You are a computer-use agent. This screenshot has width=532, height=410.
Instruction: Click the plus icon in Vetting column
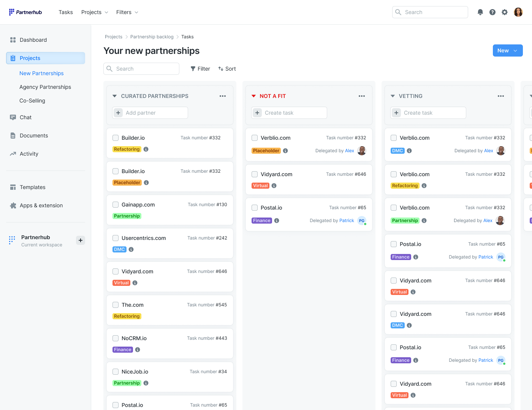click(x=396, y=113)
